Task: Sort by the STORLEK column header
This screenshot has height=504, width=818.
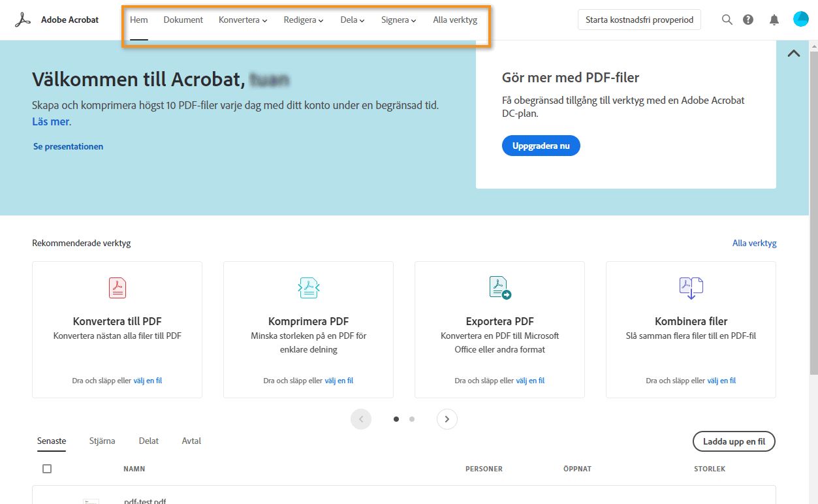Action: coord(710,469)
